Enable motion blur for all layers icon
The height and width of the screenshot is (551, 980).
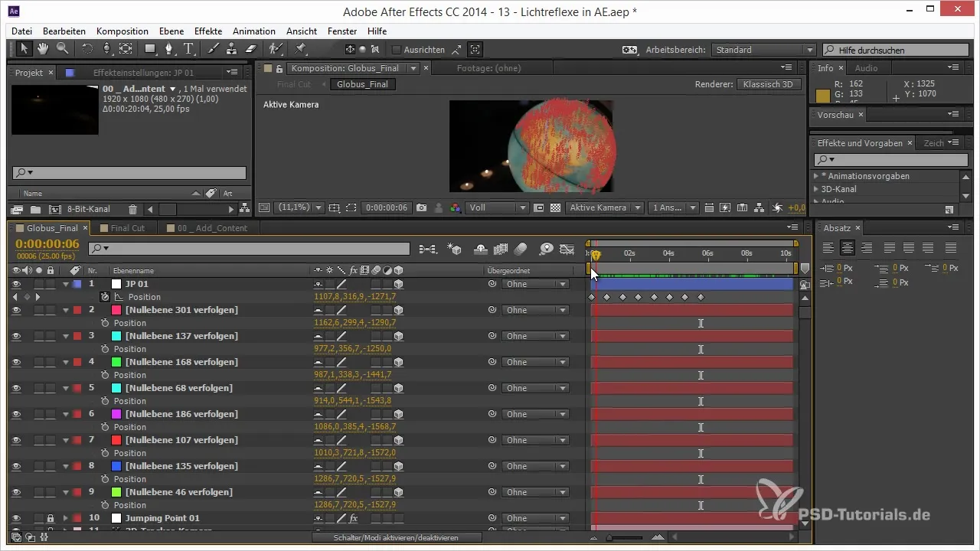pos(521,249)
